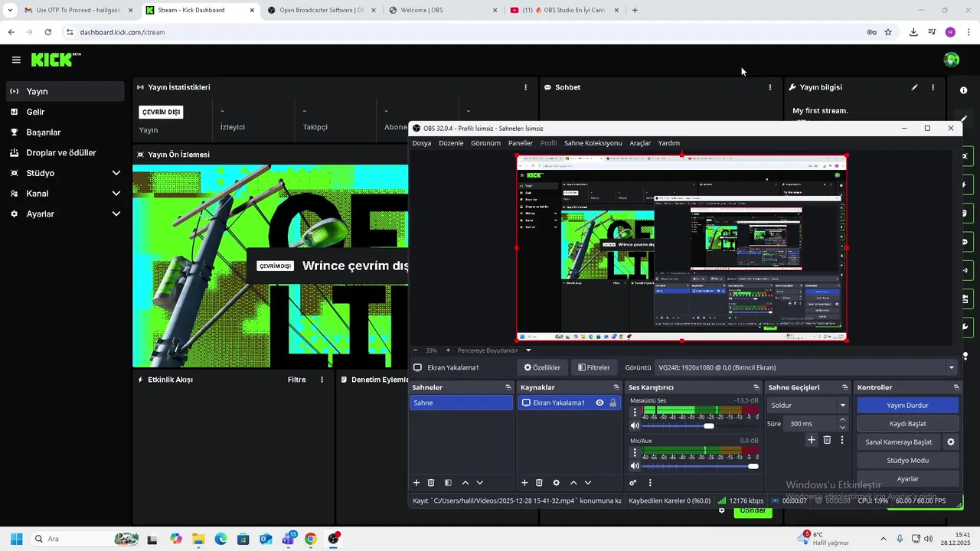Open Sohbet panel more options
This screenshot has height=551, width=980.
(x=770, y=87)
